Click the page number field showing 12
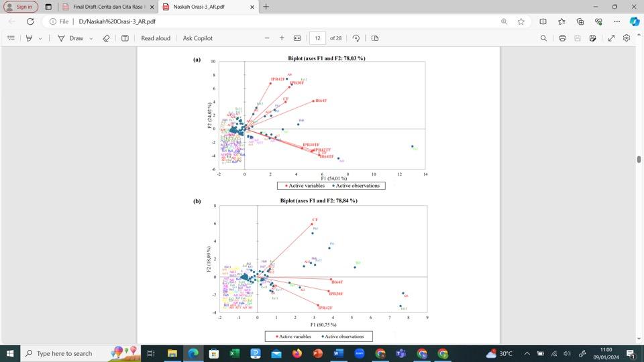Screen dimensions: 644x362 317,38
